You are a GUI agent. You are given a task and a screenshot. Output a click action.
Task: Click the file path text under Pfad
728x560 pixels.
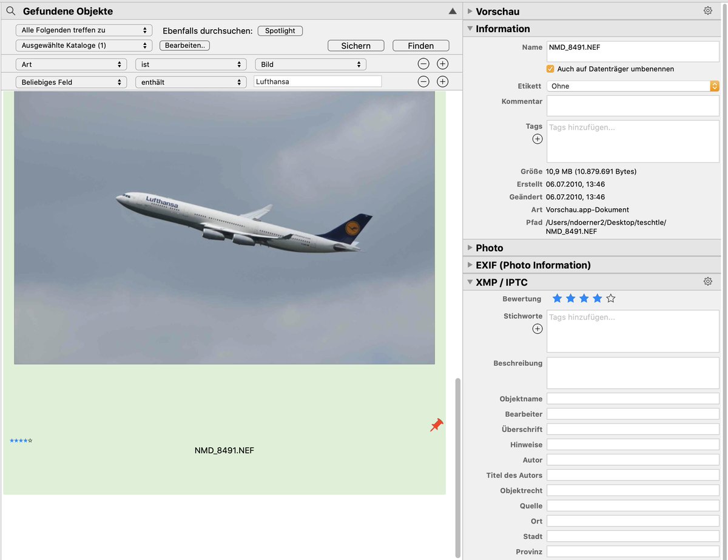point(605,227)
